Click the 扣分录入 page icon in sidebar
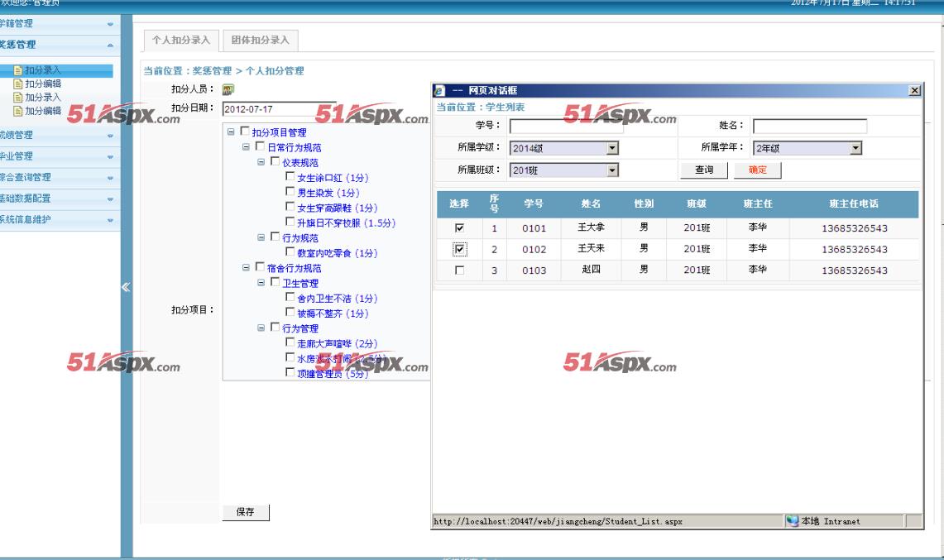The image size is (944, 560). click(x=18, y=71)
